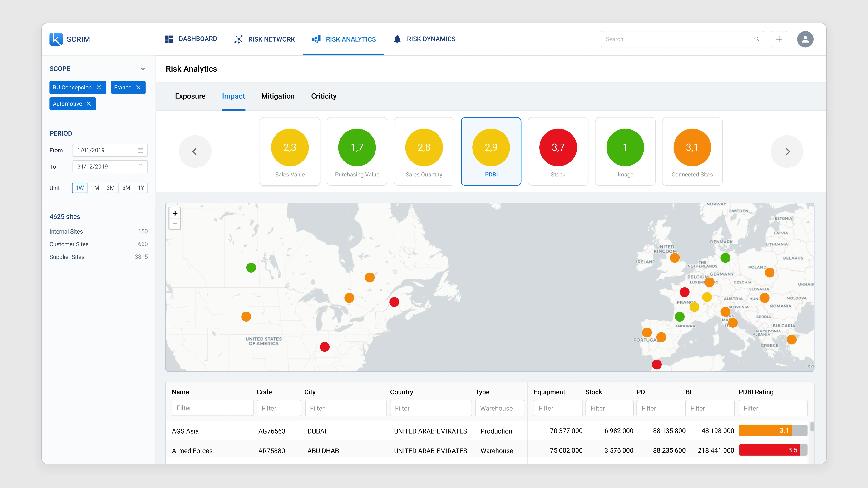The width and height of the screenshot is (868, 488).
Task: Select the 6M unit option
Action: coord(126,188)
